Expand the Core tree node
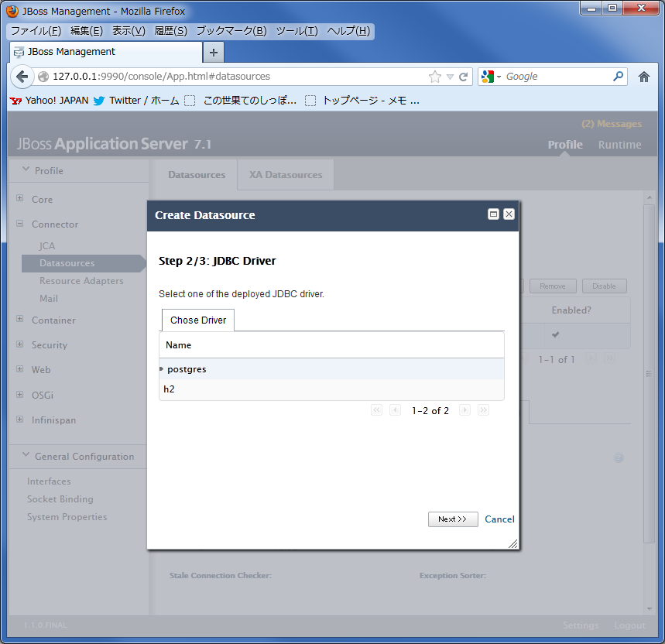The width and height of the screenshot is (665, 644). (x=19, y=198)
